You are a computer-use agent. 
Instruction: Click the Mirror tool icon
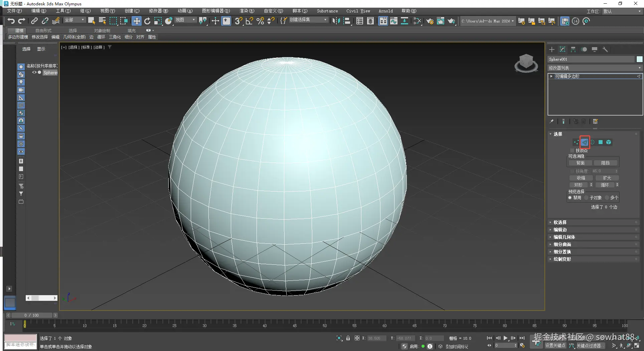336,21
